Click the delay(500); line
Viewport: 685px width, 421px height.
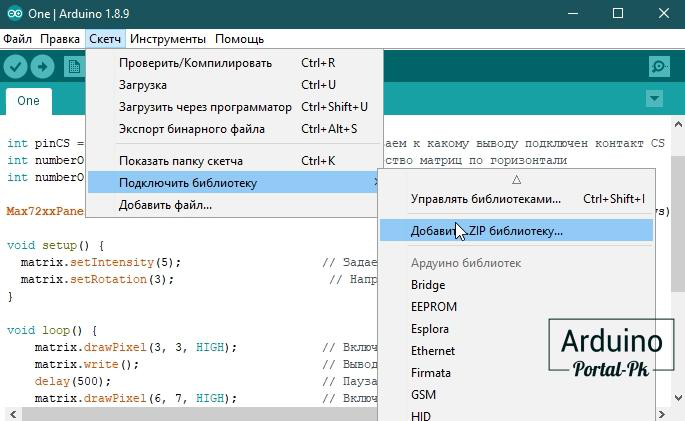(x=73, y=381)
